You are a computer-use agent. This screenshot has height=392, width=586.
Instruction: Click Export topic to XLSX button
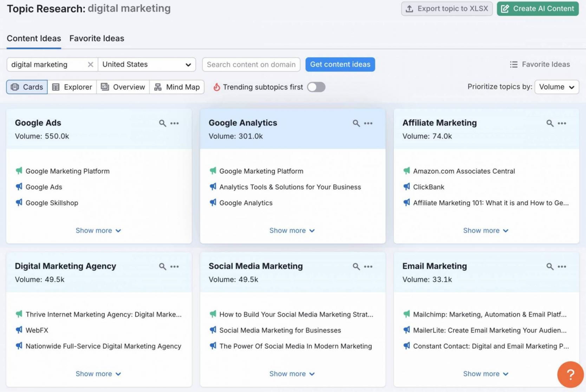[x=447, y=9]
